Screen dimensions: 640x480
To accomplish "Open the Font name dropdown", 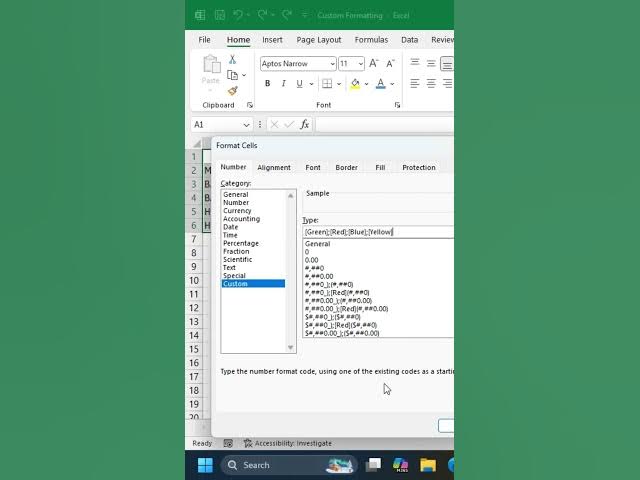I will [x=332, y=64].
